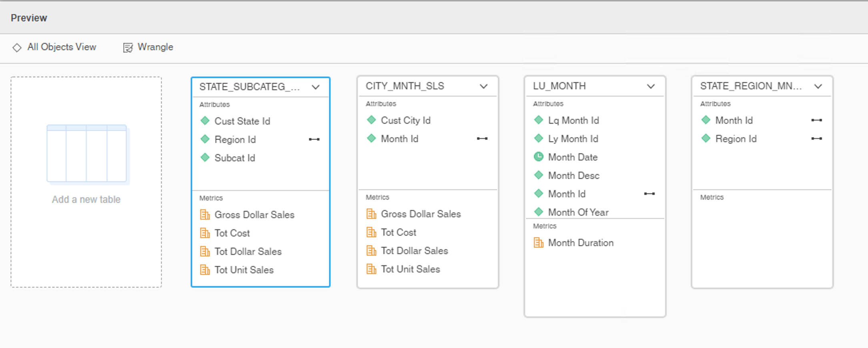The width and height of the screenshot is (868, 348).
Task: Click the link icon beside Month Id in LU_MONTH
Action: (649, 194)
